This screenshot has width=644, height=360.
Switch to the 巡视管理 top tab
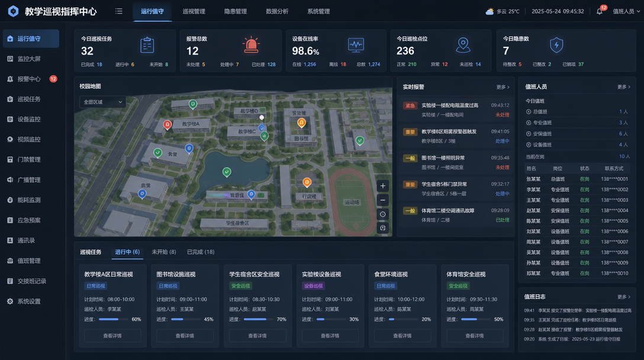[x=194, y=11]
